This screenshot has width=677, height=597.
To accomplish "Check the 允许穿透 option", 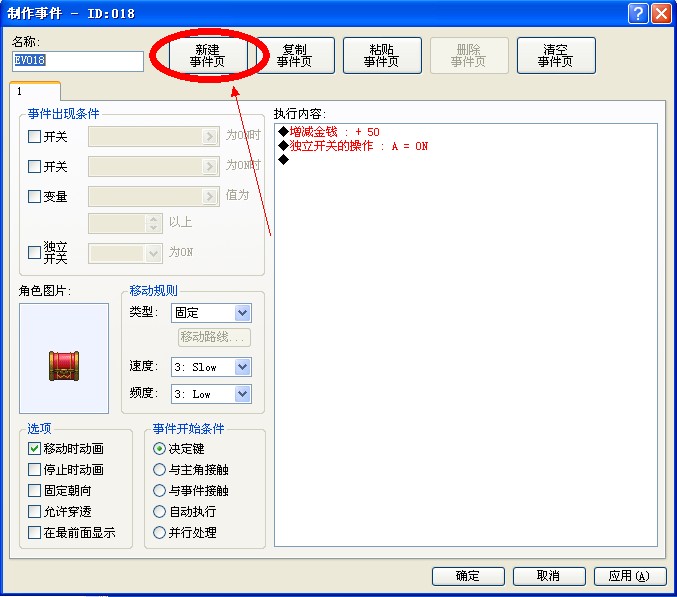I will pos(34,512).
